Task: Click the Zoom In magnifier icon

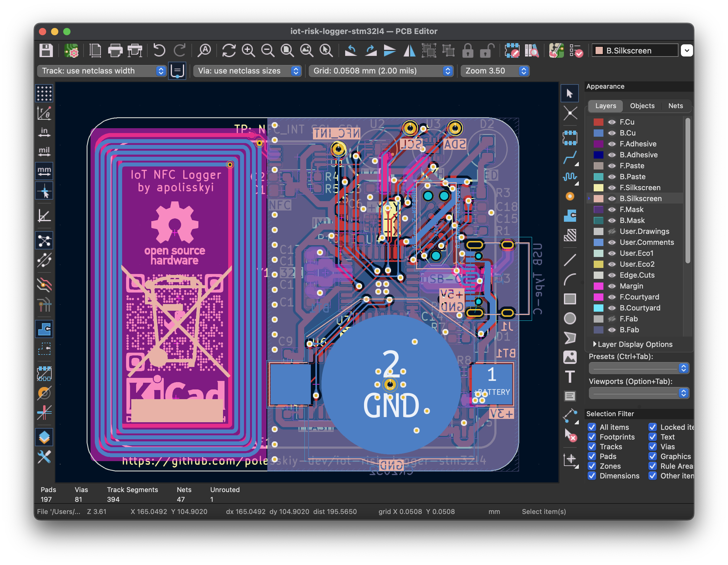Action: (x=248, y=51)
